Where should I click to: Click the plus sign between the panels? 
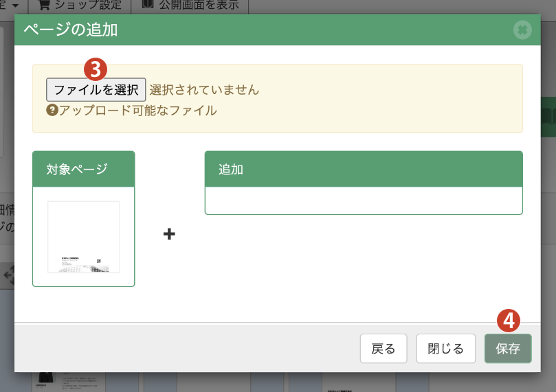(x=169, y=235)
